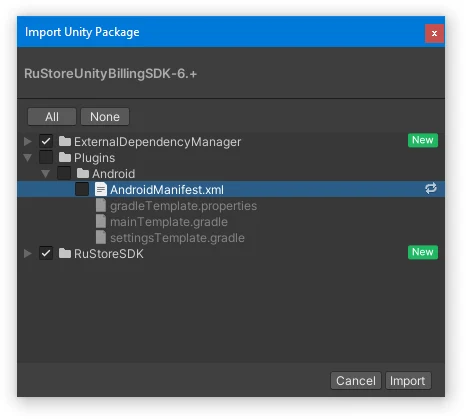Check the Plugins folder checkbox
This screenshot has height=419, width=466.
(46, 157)
